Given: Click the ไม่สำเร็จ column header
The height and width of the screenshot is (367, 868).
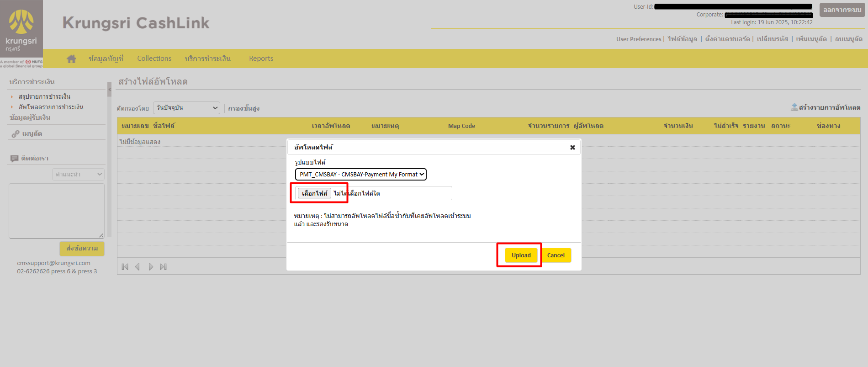Looking at the screenshot, I should pos(726,126).
